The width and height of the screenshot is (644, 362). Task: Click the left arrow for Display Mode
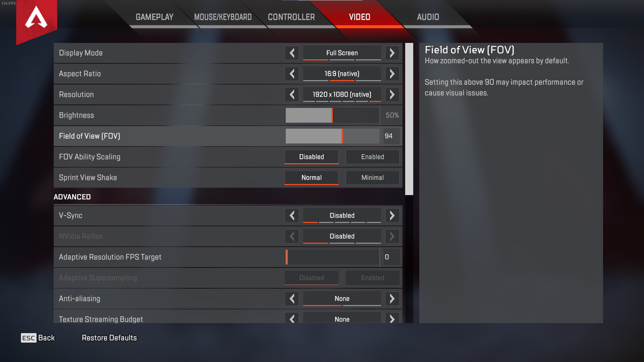coord(292,53)
